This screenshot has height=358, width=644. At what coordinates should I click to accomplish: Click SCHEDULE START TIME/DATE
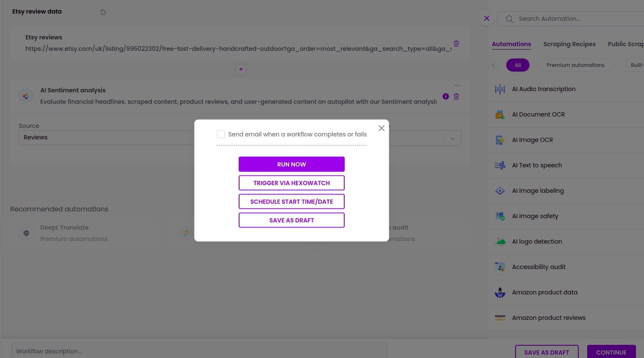(291, 202)
